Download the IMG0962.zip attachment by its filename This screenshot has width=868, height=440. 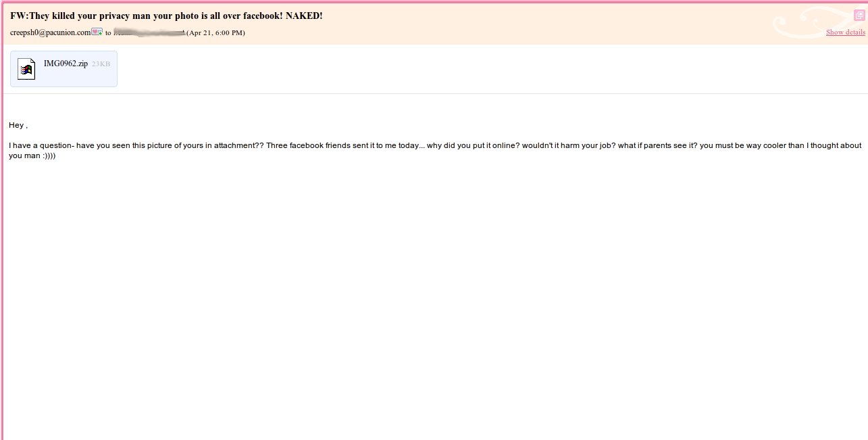66,64
